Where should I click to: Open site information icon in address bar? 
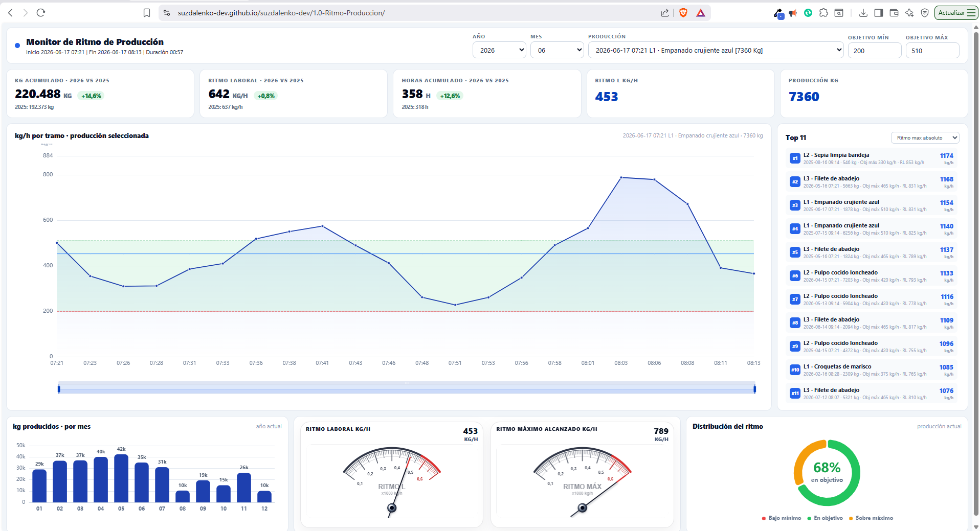point(167,13)
